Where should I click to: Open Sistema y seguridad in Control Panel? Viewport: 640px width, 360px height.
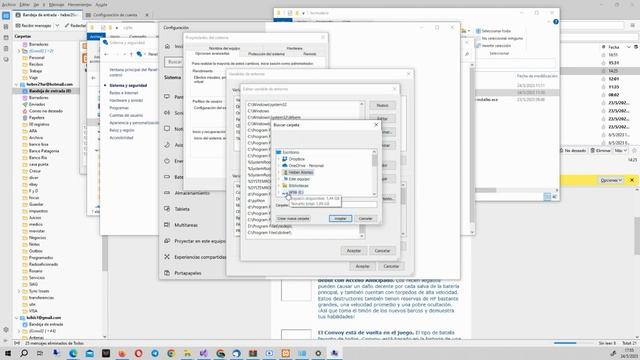point(128,85)
